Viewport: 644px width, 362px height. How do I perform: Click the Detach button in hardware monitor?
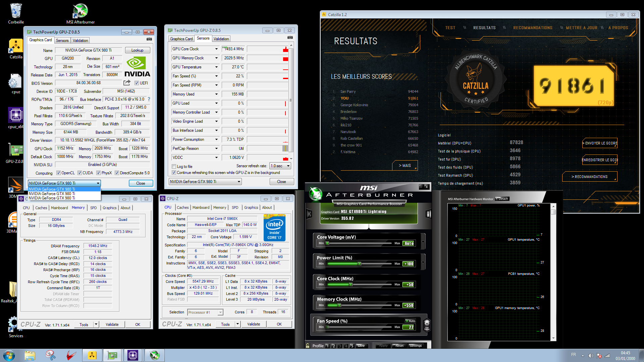[x=502, y=199]
